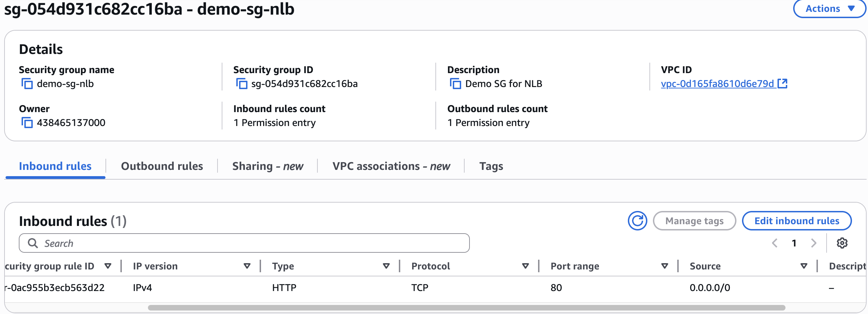Sort by Port range column
868x314 pixels.
664,266
